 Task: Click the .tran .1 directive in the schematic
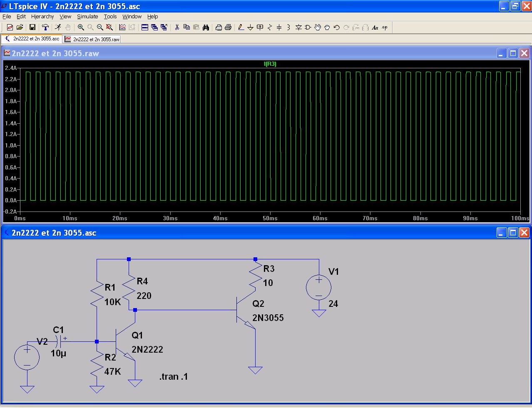[174, 377]
